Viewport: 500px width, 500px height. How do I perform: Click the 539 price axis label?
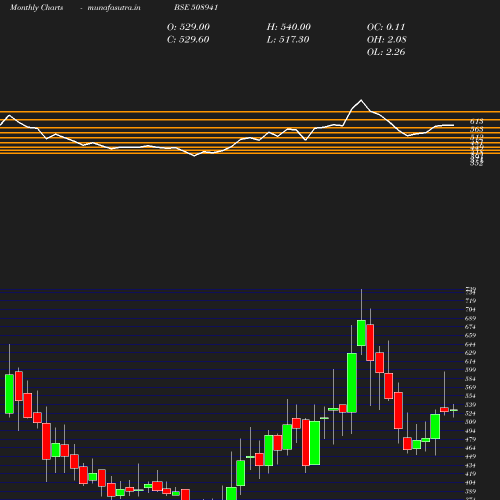[470, 405]
